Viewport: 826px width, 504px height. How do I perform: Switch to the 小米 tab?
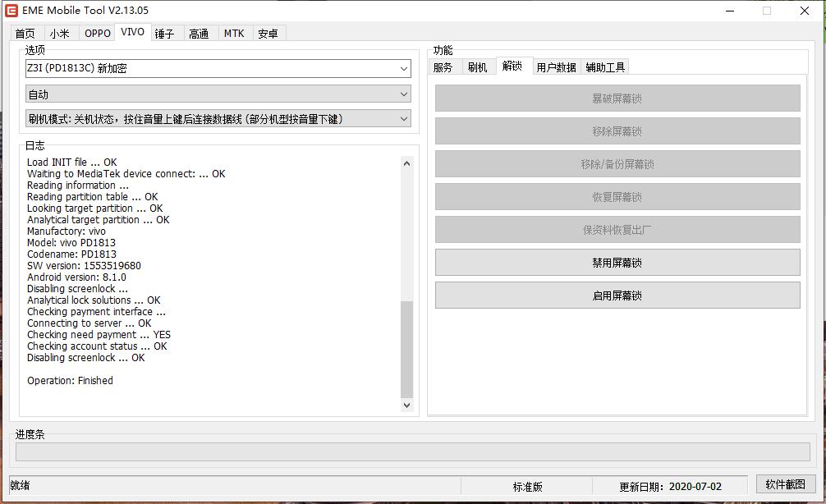coord(59,34)
